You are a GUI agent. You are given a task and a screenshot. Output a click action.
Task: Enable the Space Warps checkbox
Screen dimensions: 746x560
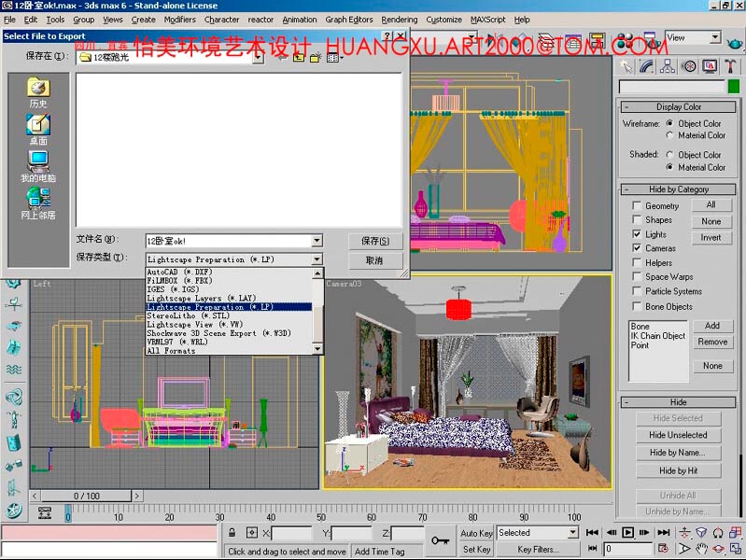point(636,276)
